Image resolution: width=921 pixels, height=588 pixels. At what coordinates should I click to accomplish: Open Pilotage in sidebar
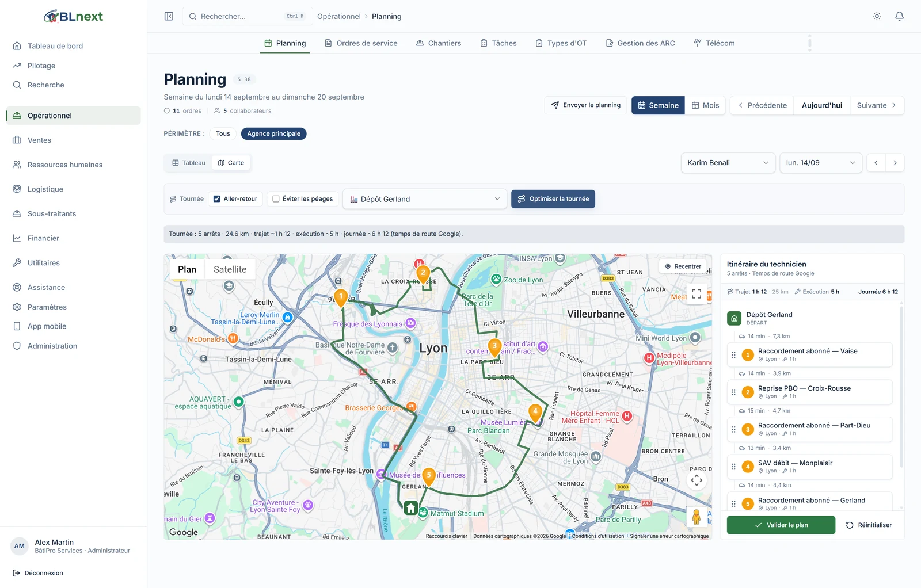click(73, 66)
